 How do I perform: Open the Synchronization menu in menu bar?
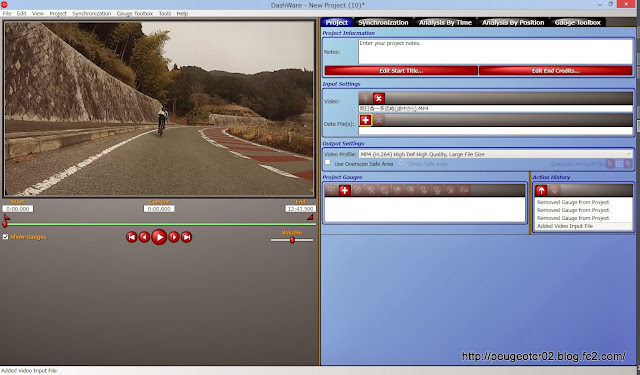(x=92, y=13)
